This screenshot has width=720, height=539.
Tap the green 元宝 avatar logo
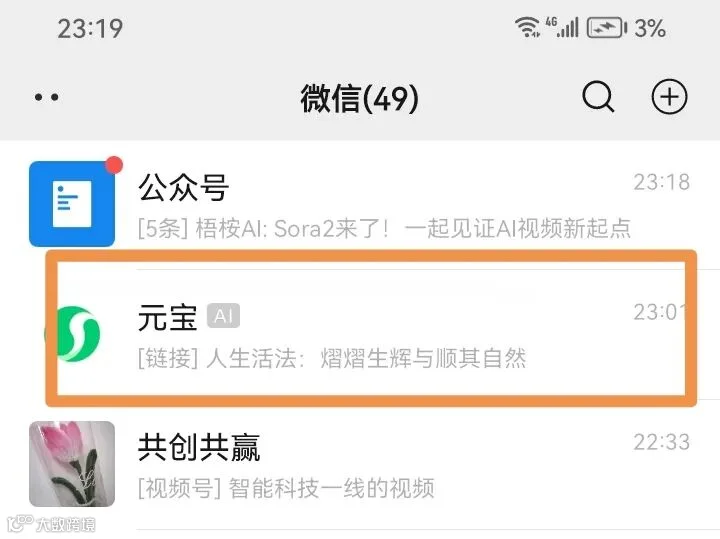coord(73,334)
